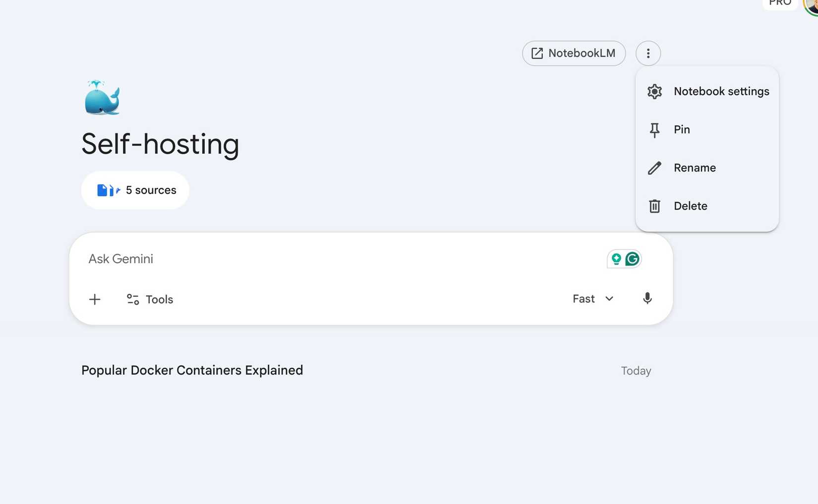Viewport: 818px width, 504px height.
Task: Select Notebook settings from the menu
Action: (721, 91)
